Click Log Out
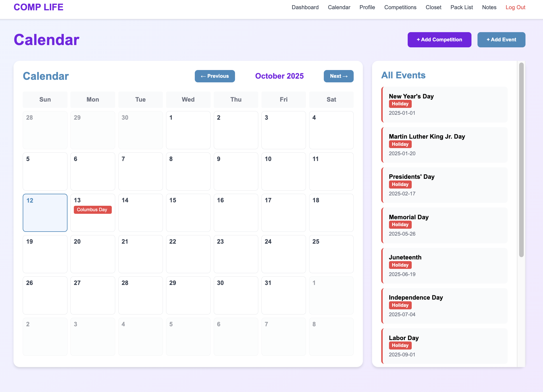Image resolution: width=543 pixels, height=392 pixels. point(515,7)
